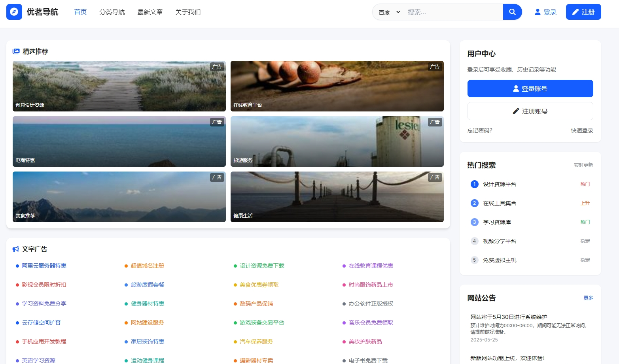Focus the 搜索 text input field
Image resolution: width=619 pixels, height=364 pixels.
(x=453, y=12)
